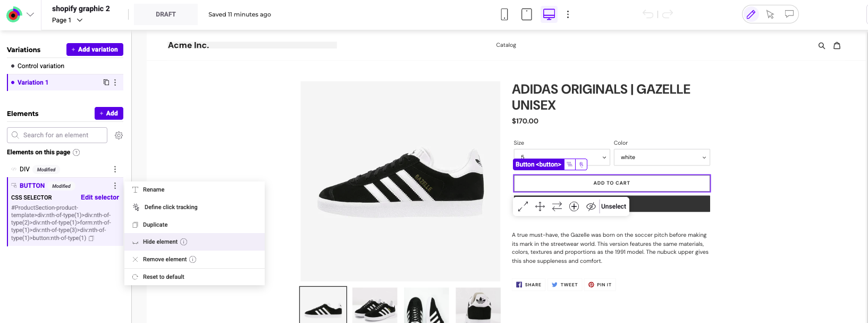Open the Color dropdown showing white

tap(662, 158)
